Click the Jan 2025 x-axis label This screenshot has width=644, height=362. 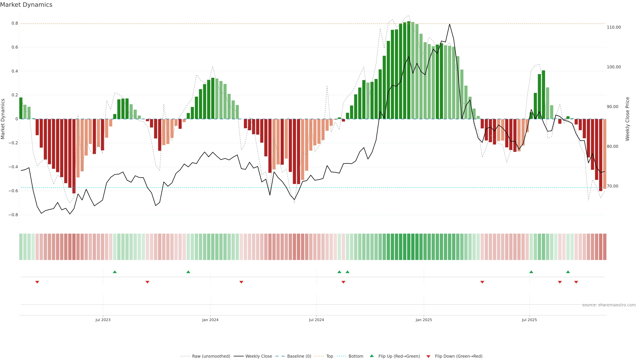click(424, 320)
